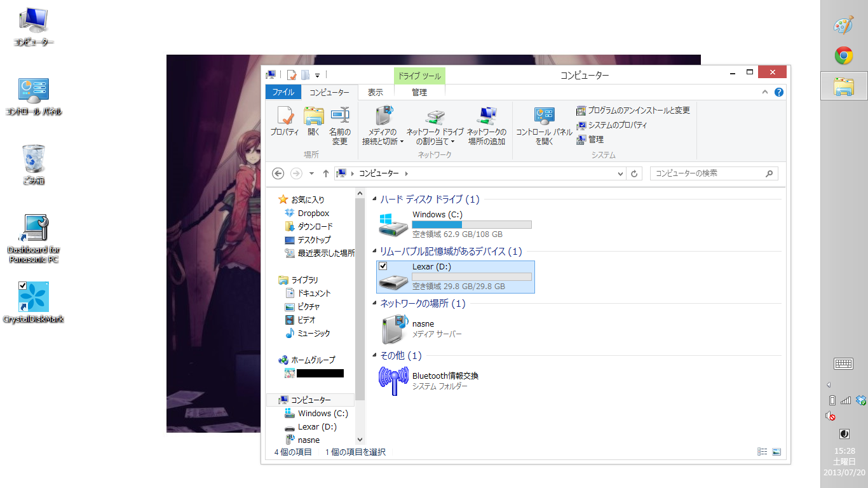This screenshot has width=868, height=488.
Task: Switch to the 表示 ribbon tab
Action: (x=376, y=92)
